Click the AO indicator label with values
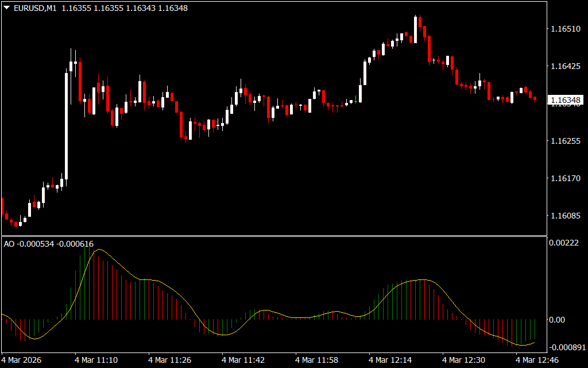Image resolution: width=588 pixels, height=368 pixels. (49, 244)
